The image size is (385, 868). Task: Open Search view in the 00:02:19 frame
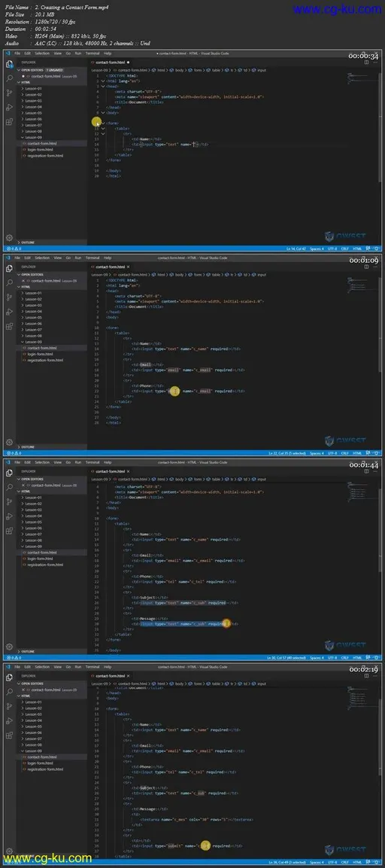pos(9,691)
